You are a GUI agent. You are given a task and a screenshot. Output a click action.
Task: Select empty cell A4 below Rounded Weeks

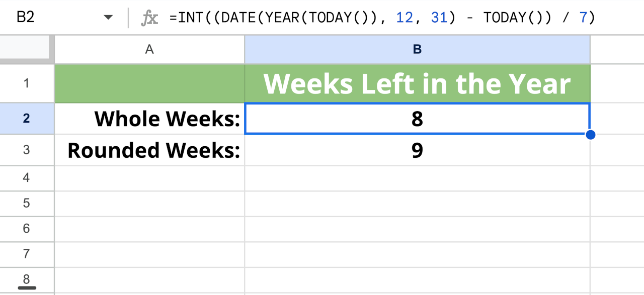click(x=148, y=178)
